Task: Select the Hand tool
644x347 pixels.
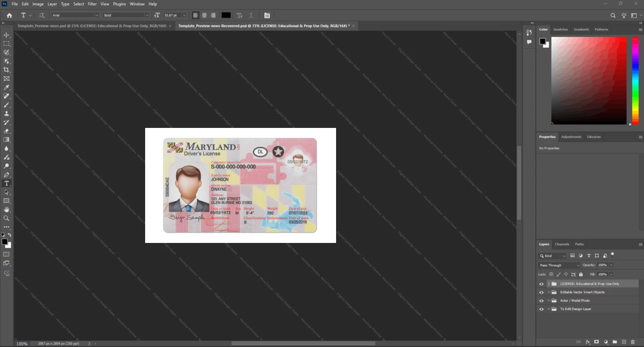Action: pos(7,210)
